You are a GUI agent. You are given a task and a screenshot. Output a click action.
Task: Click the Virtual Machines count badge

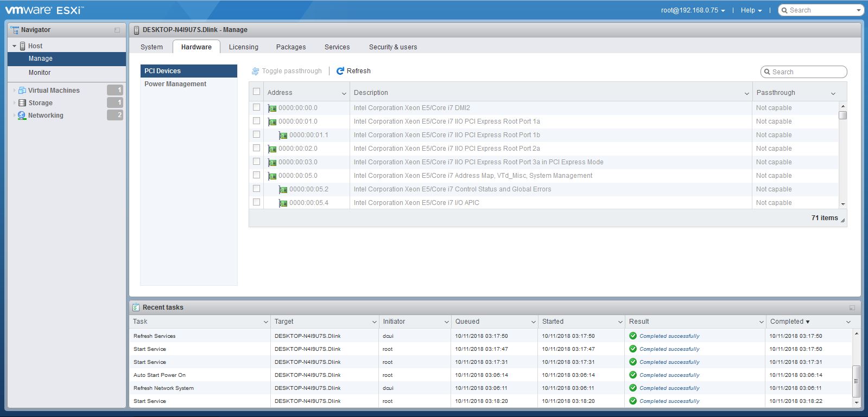coord(115,90)
